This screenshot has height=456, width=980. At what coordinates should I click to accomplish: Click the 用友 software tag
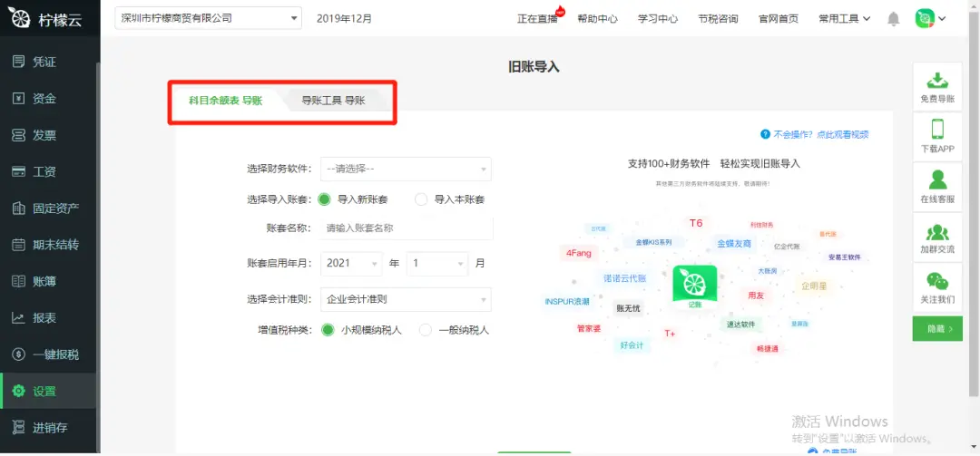point(756,295)
